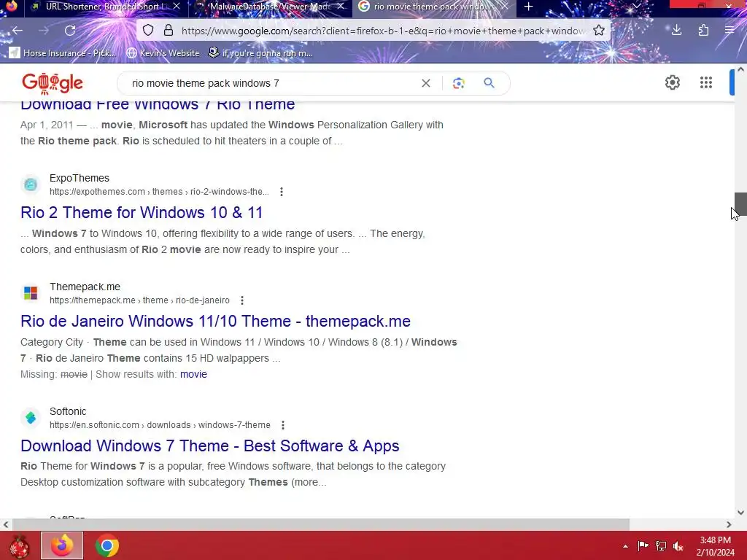Screen dimensions: 747x560
Task: Open the Firefox downloads arrow icon
Action: 676,31
